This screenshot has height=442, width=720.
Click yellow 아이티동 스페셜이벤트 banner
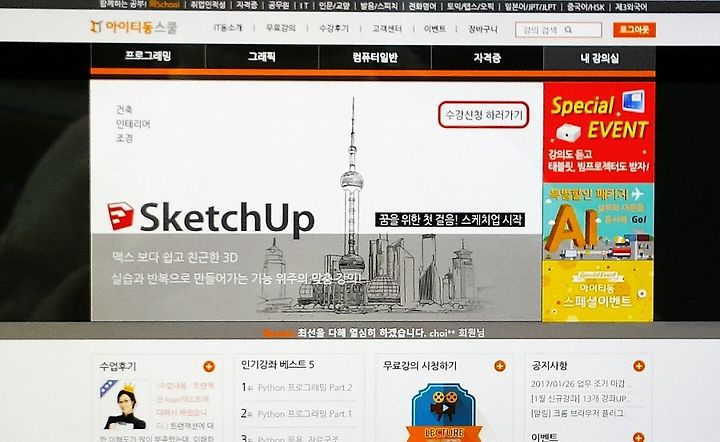tap(598, 291)
